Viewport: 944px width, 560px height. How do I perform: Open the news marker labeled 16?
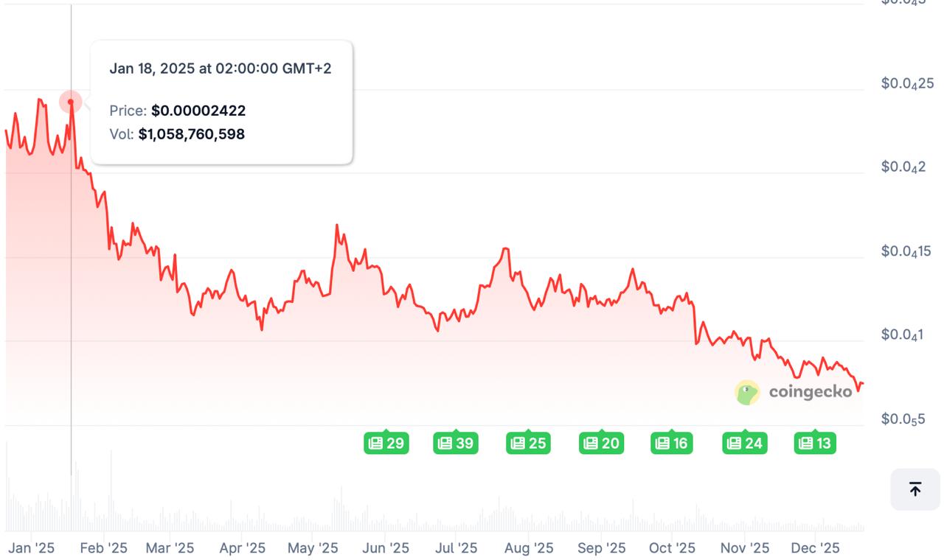[x=672, y=443]
